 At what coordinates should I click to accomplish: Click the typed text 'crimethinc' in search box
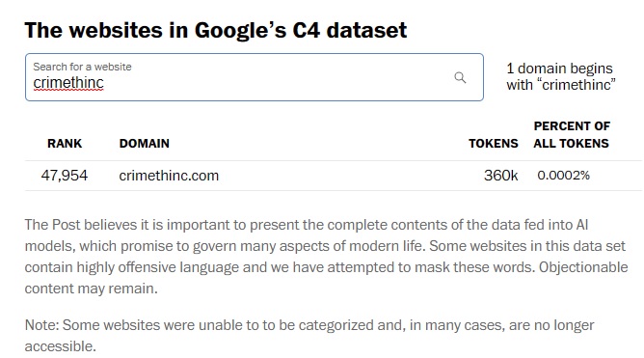[68, 83]
